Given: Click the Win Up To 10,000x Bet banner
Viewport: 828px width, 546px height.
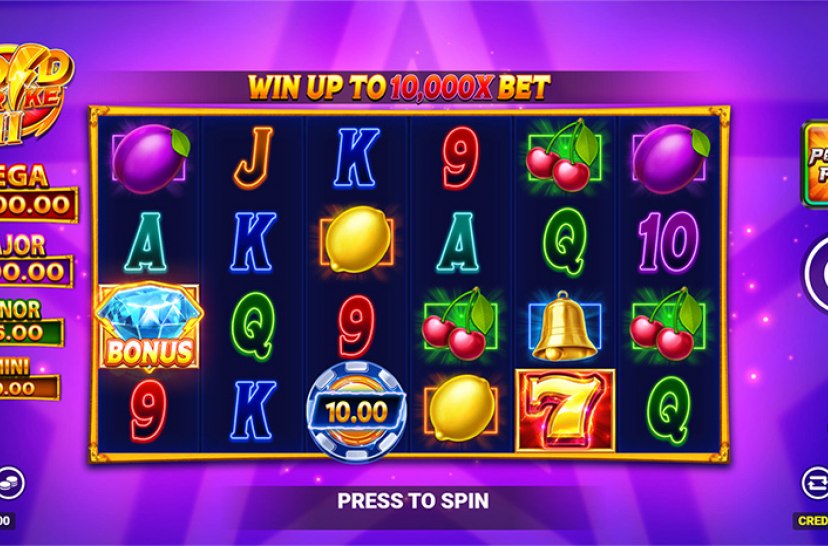Looking at the screenshot, I should (399, 87).
